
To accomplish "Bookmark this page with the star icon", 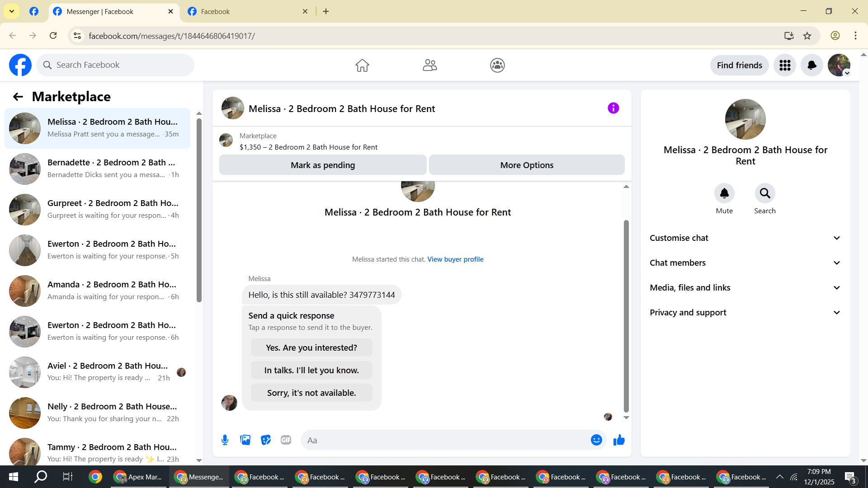I will pos(807,36).
